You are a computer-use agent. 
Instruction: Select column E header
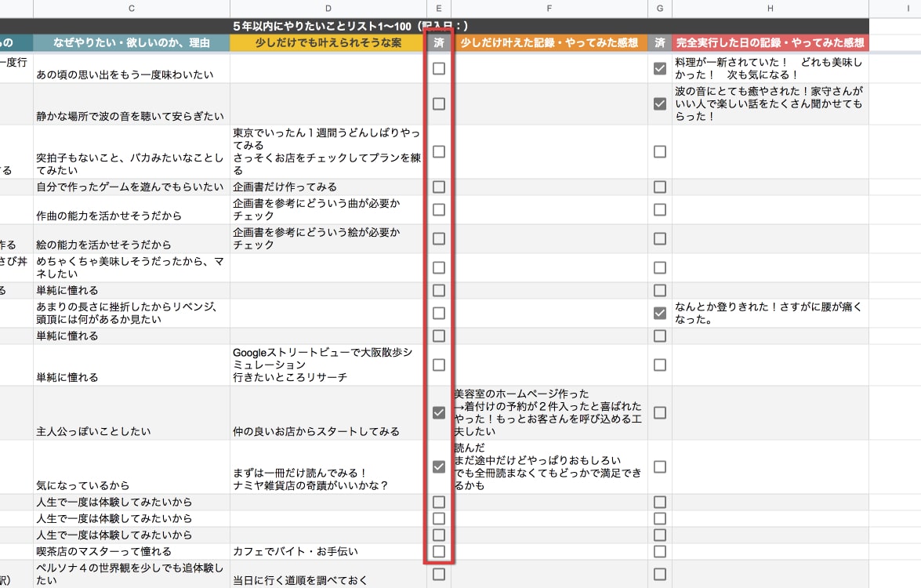[439, 8]
